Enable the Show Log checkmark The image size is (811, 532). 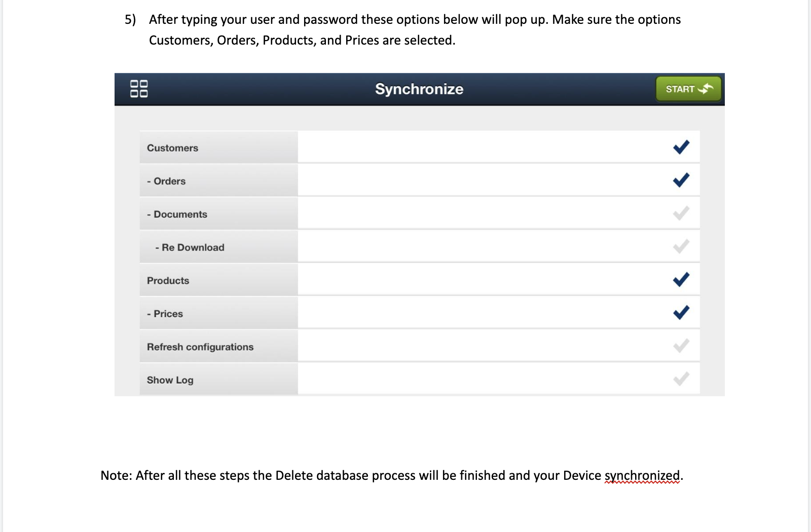[681, 379]
